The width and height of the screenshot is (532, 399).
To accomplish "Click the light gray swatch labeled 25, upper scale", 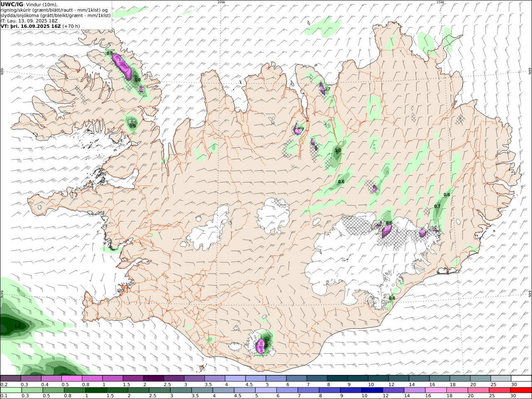I will coord(500,379).
